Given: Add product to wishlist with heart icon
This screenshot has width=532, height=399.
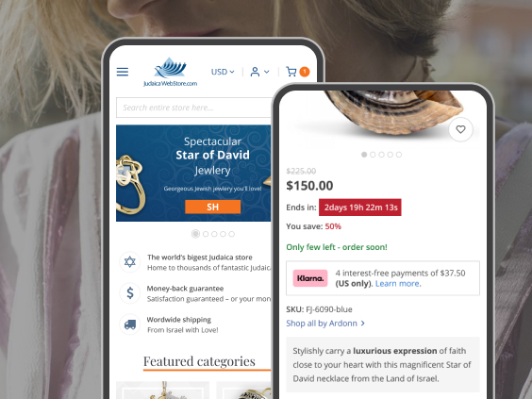Looking at the screenshot, I should tap(460, 129).
